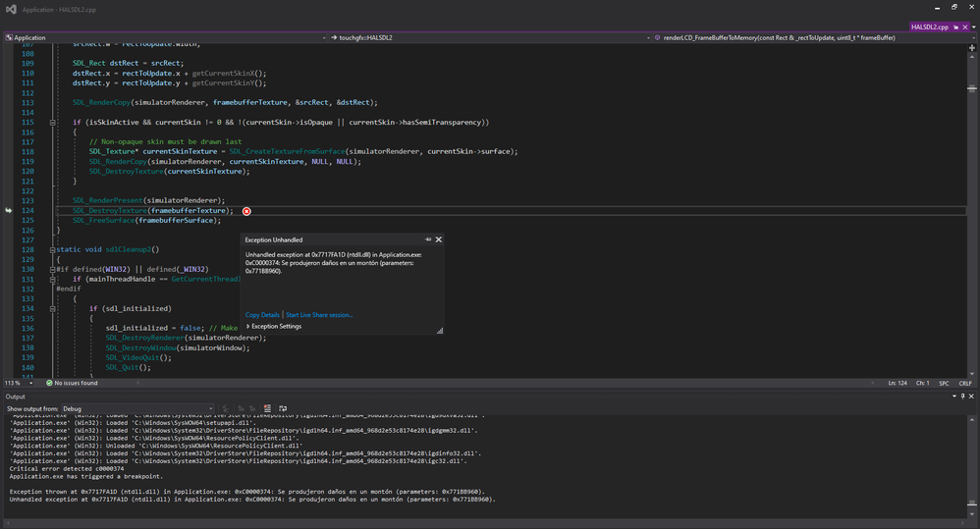Click the editor split-view plus icon
The width and height of the screenshot is (980, 529).
tap(972, 47)
